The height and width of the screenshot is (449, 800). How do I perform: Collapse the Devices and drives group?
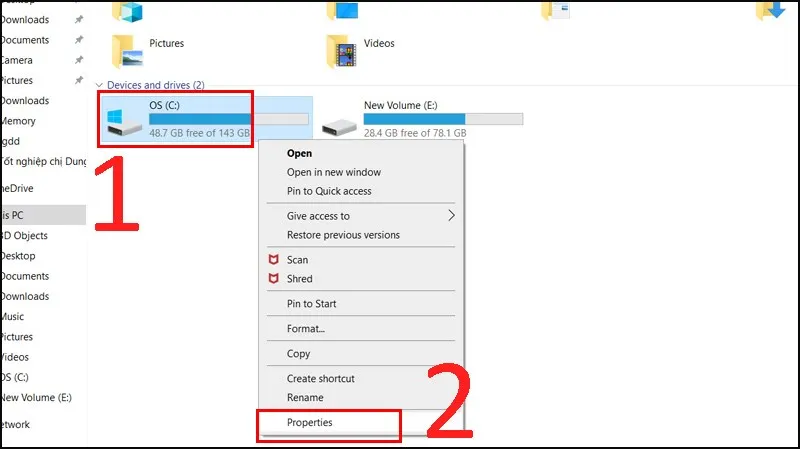(x=98, y=85)
